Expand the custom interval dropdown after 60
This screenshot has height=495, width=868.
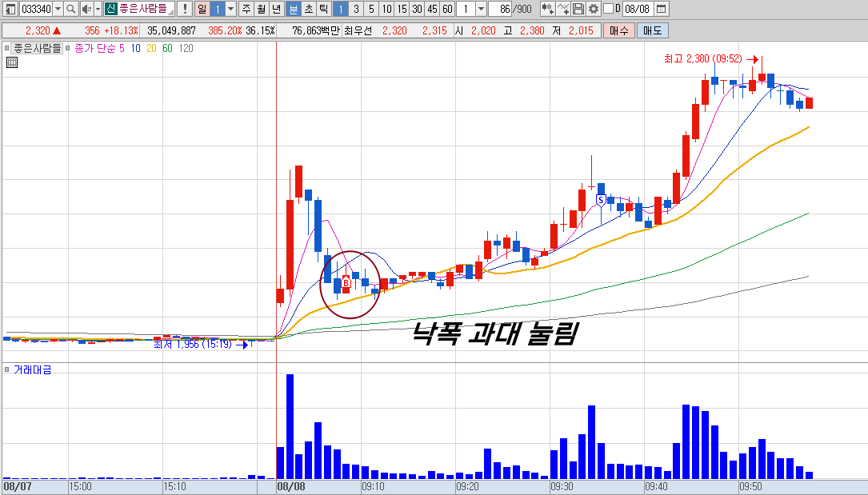(481, 9)
